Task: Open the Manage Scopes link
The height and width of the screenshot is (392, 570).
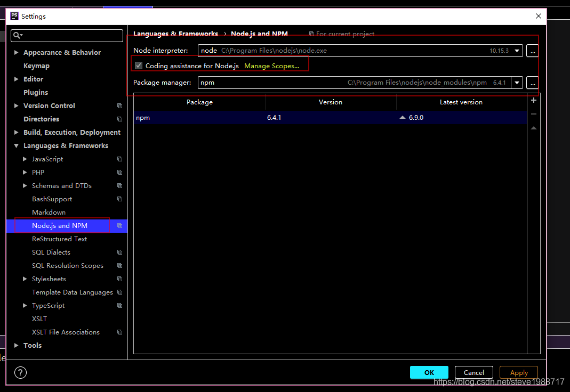Action: 271,66
